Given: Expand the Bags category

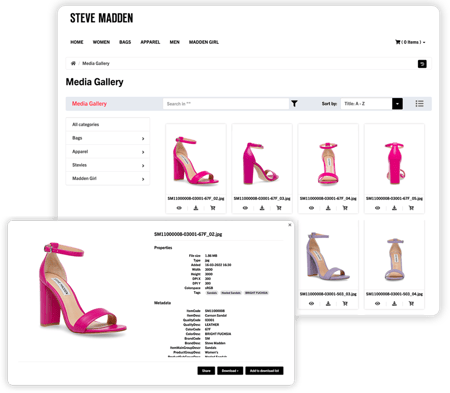Looking at the screenshot, I should (108, 138).
